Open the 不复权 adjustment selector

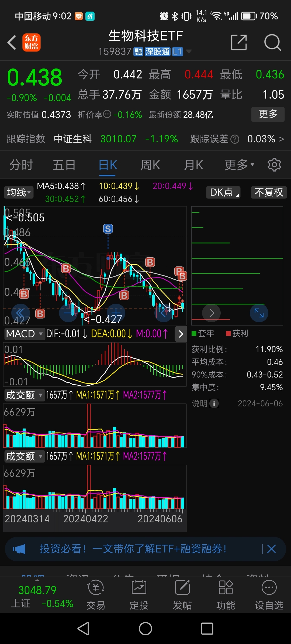pyautogui.click(x=269, y=192)
